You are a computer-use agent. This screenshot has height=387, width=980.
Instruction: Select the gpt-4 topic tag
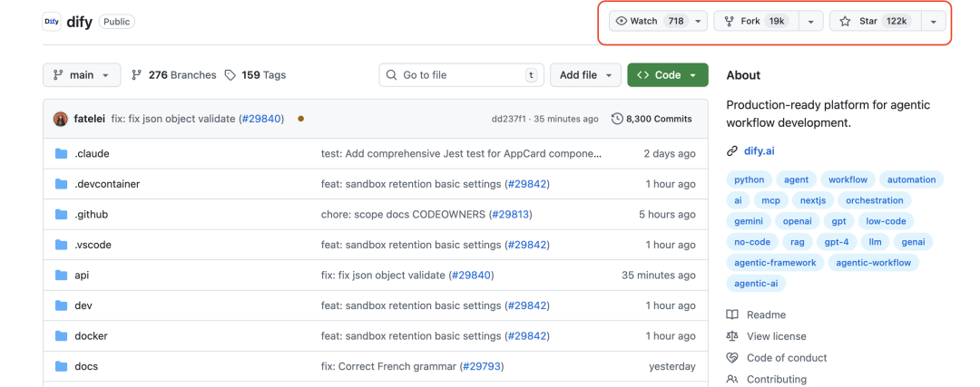click(x=837, y=242)
